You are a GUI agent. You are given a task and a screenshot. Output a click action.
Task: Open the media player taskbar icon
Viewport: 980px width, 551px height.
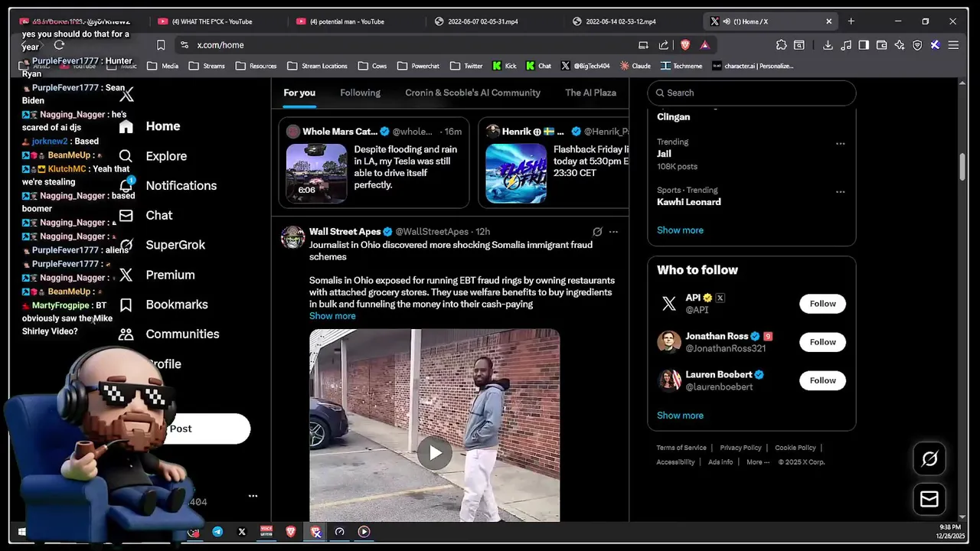tap(364, 532)
